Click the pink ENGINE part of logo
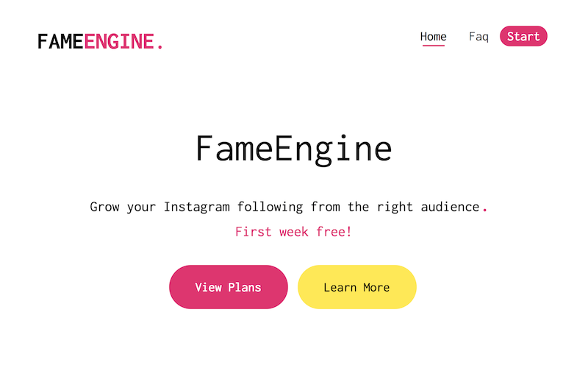 click(118, 41)
